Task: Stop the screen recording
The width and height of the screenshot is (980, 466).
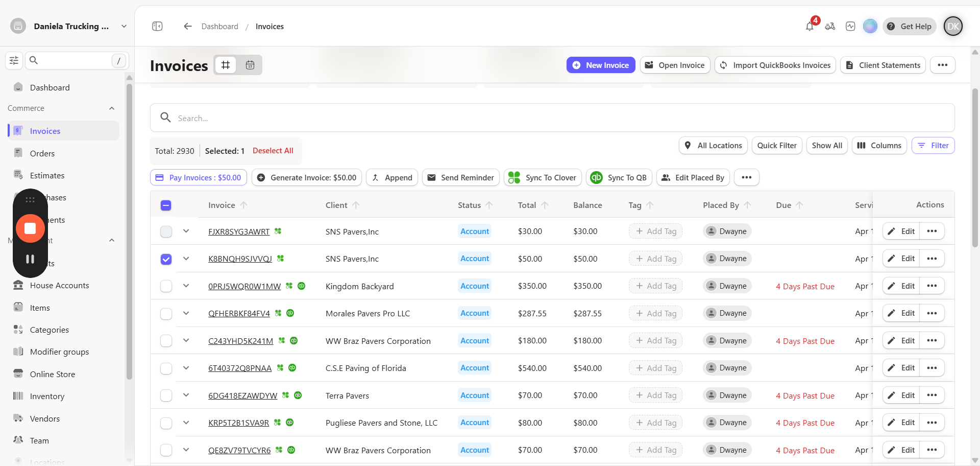Action: coord(30,228)
